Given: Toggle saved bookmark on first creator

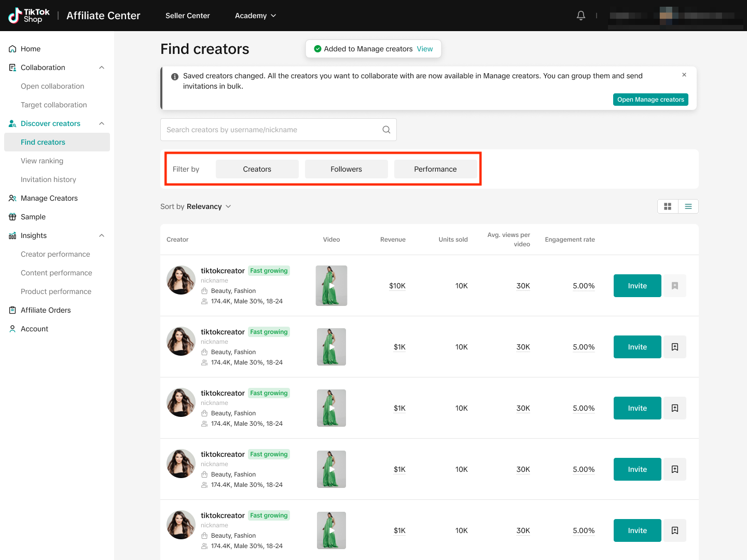Looking at the screenshot, I should [674, 286].
